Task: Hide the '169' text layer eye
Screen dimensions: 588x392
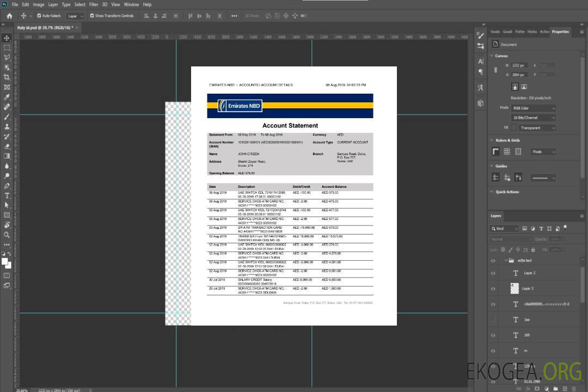Action: pos(493,335)
